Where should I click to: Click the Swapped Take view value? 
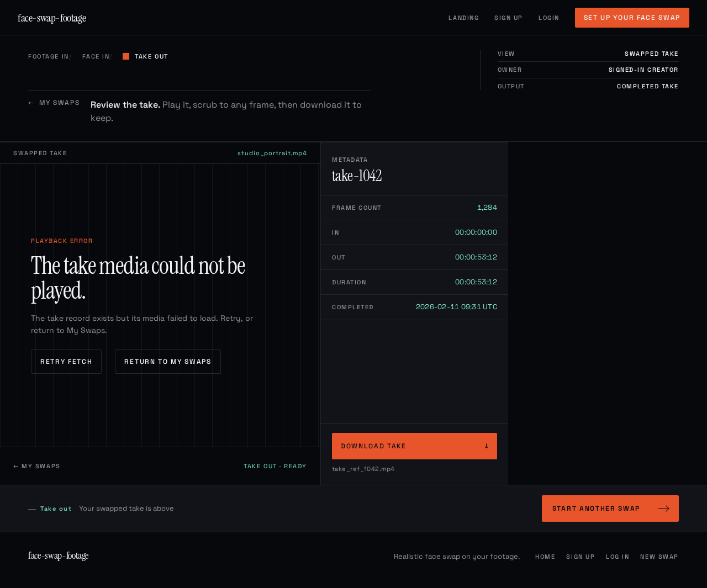pos(651,54)
